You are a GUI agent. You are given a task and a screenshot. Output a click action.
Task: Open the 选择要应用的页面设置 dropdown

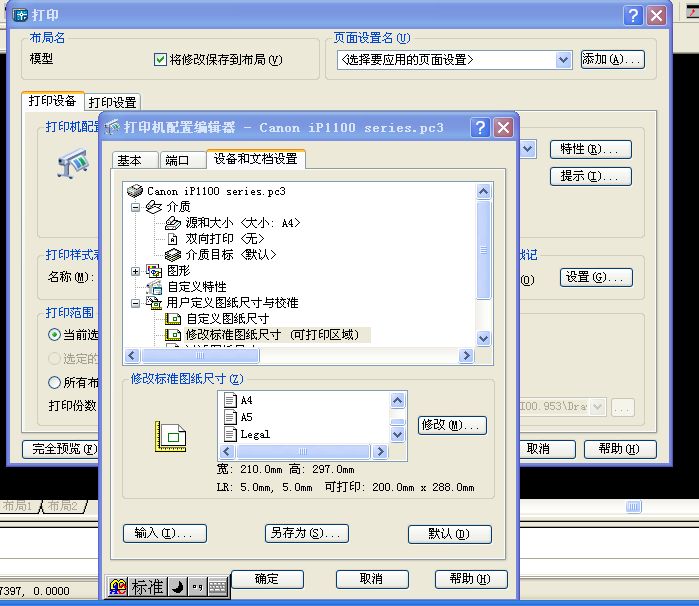click(563, 60)
